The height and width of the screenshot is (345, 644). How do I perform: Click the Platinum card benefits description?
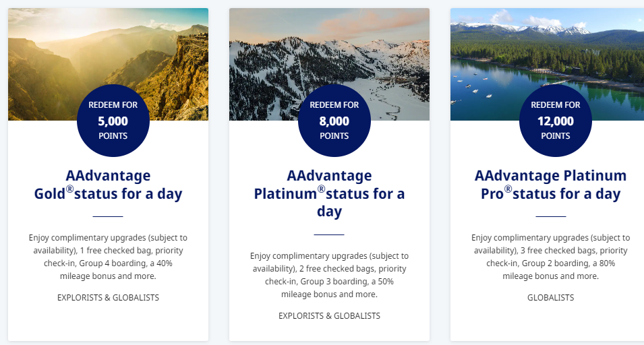(329, 275)
